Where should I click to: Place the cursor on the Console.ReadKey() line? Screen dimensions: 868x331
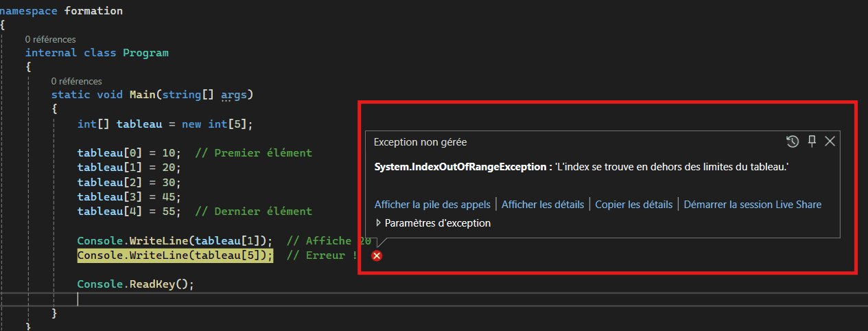[136, 284]
